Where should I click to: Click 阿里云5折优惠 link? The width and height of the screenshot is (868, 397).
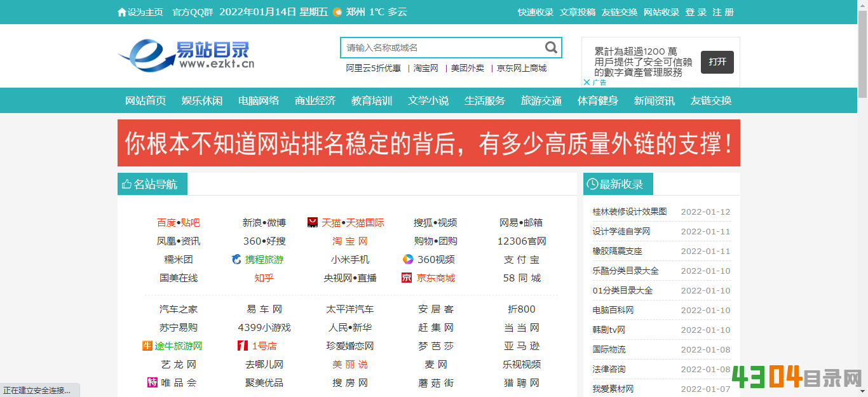(x=374, y=68)
